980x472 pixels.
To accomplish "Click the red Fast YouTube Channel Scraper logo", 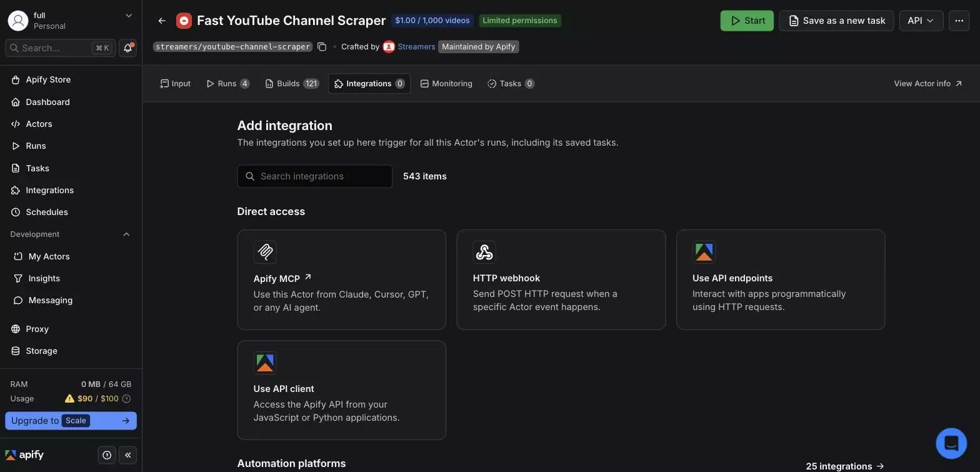I will 184,21.
